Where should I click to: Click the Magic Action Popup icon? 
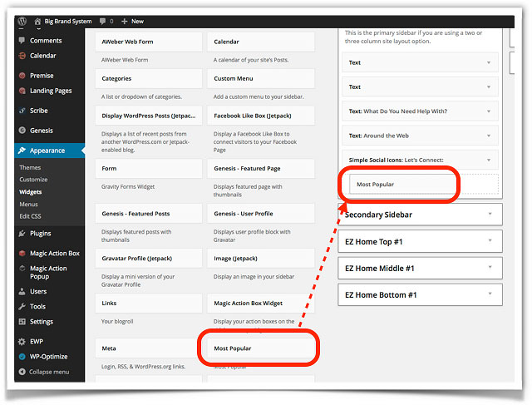tap(22, 268)
